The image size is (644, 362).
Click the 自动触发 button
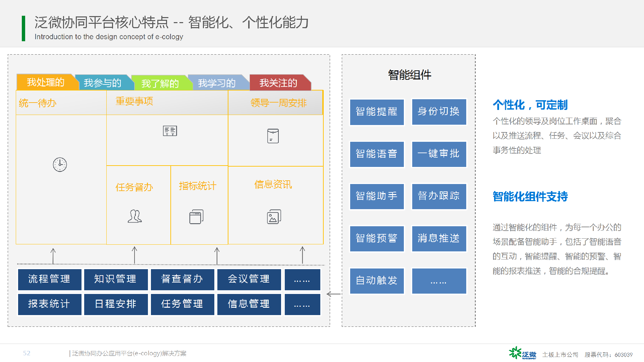[x=377, y=281]
